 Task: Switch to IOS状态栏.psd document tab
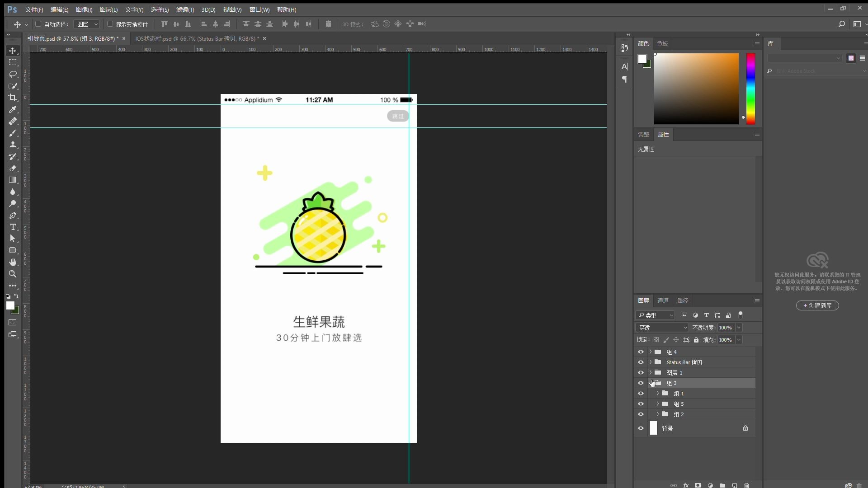pos(197,38)
